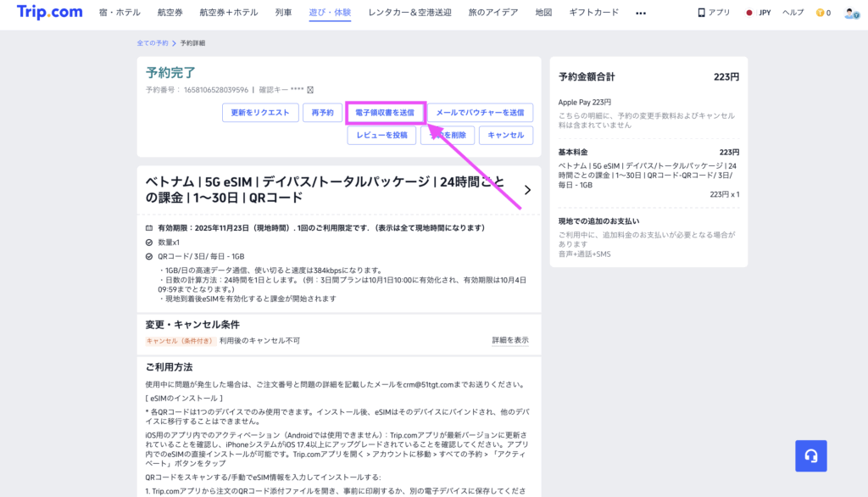Open the profile avatar icon
Screen dimensions: 868x497
click(x=852, y=12)
